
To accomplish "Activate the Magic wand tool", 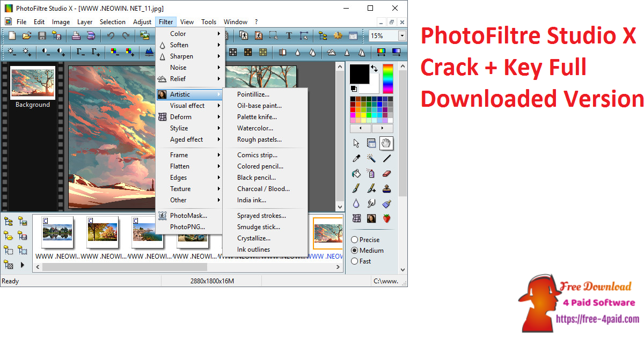I will pos(370,158).
